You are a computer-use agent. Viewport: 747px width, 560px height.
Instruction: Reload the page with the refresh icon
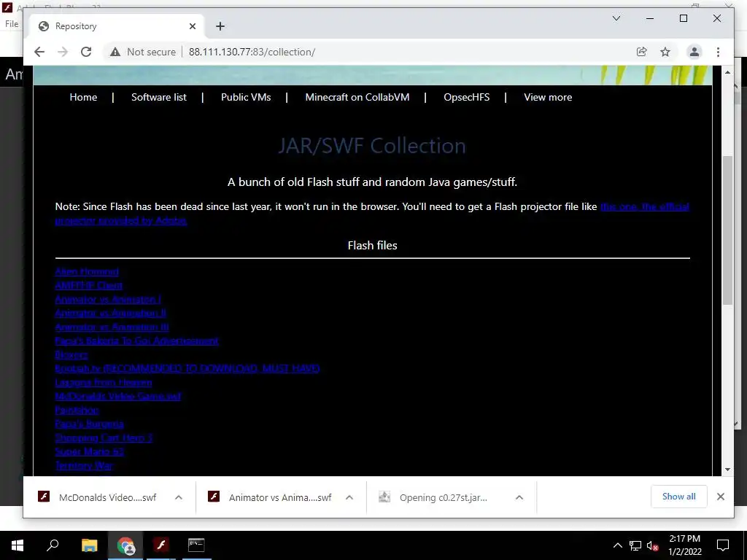[x=86, y=52]
